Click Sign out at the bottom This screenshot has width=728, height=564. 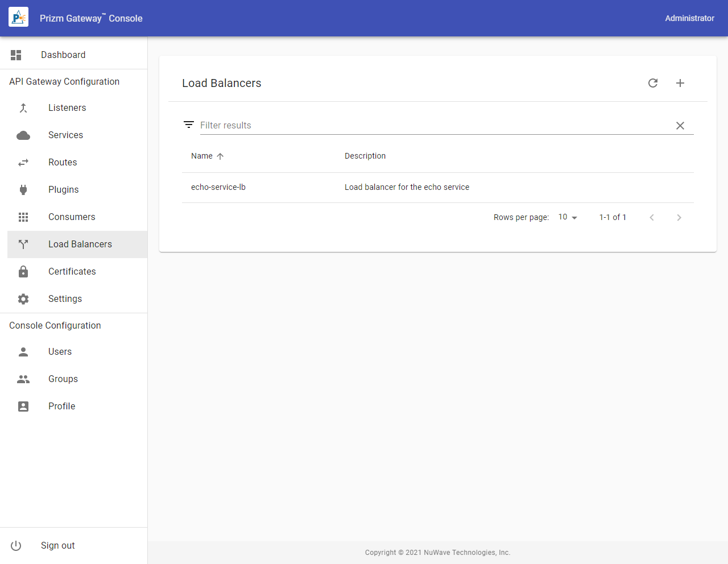click(x=57, y=546)
